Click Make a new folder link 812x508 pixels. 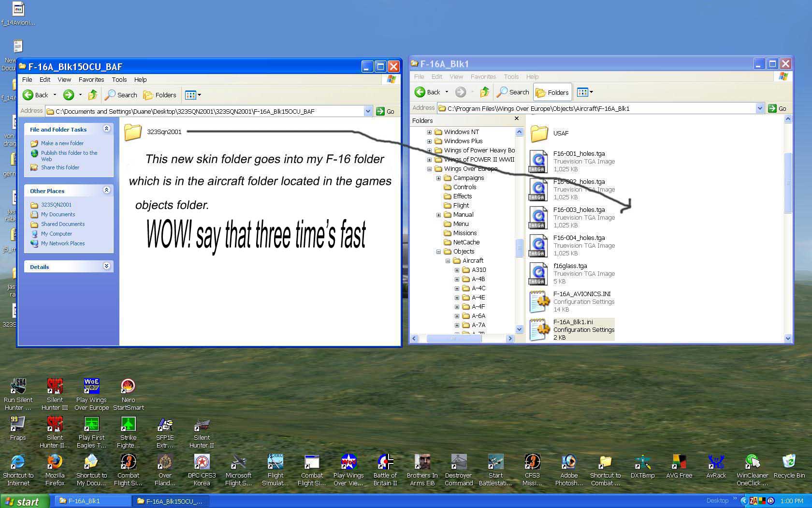pos(62,143)
